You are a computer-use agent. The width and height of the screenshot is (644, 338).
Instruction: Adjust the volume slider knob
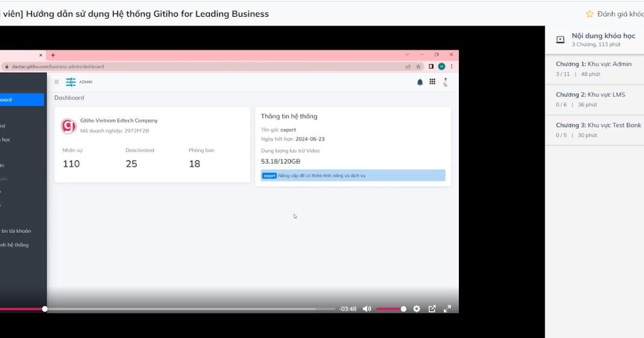tap(404, 309)
